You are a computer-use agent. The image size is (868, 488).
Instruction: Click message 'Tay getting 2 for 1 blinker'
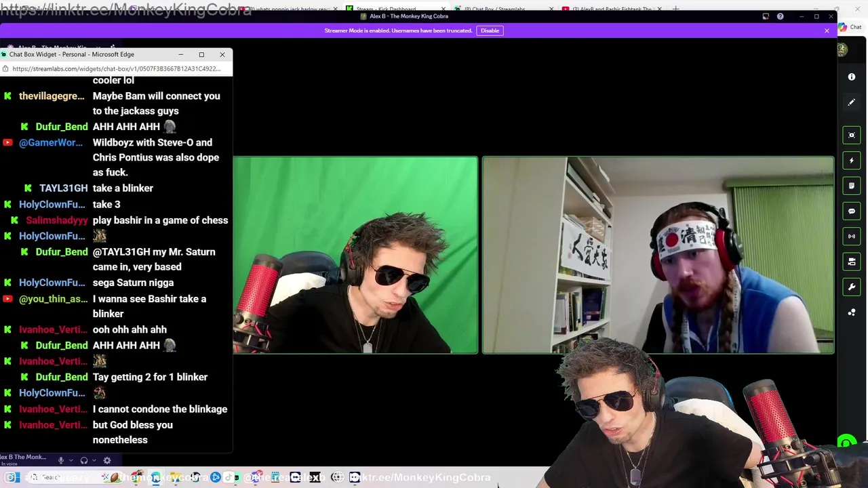click(x=150, y=377)
